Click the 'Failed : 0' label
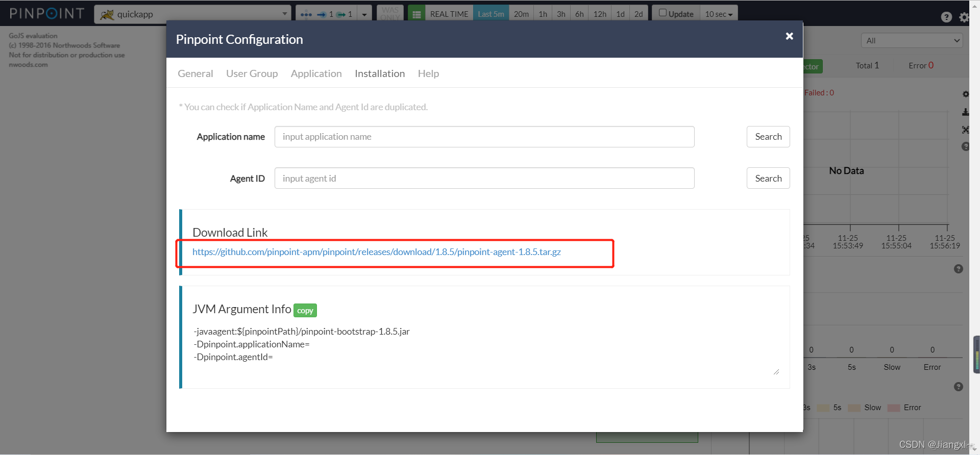Screen dimensions: 980x455 [x=819, y=93]
